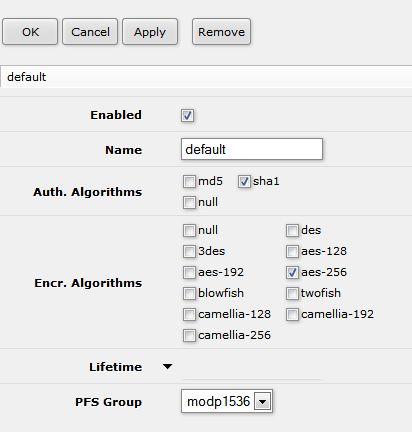The image size is (412, 432).
Task: Check the camellia-256 option
Action: (189, 335)
